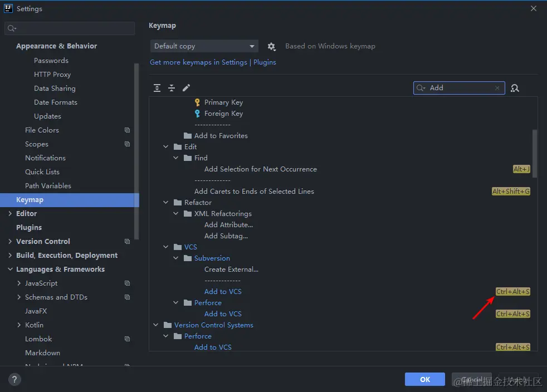Click the settings sidebar vertical scrollbar
547x392 pixels.
136,151
